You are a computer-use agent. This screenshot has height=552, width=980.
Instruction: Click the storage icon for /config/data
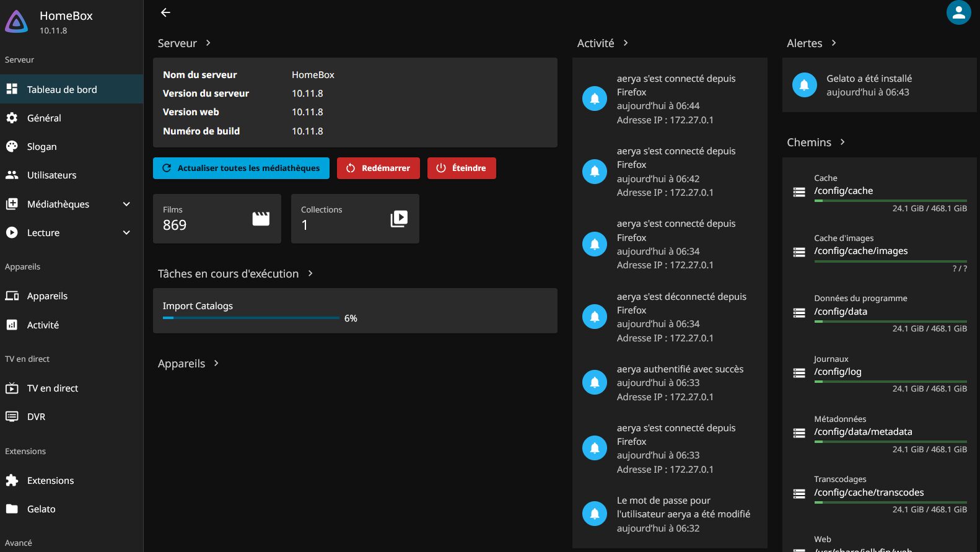pos(799,313)
